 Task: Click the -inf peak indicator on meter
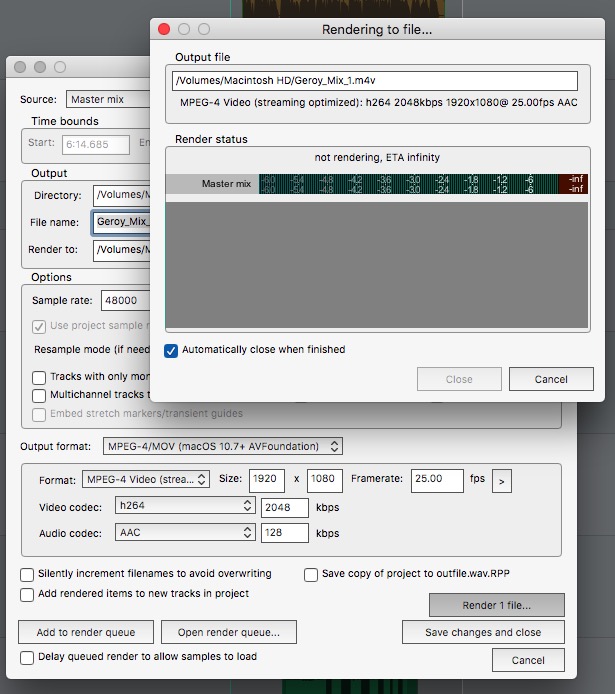[573, 184]
